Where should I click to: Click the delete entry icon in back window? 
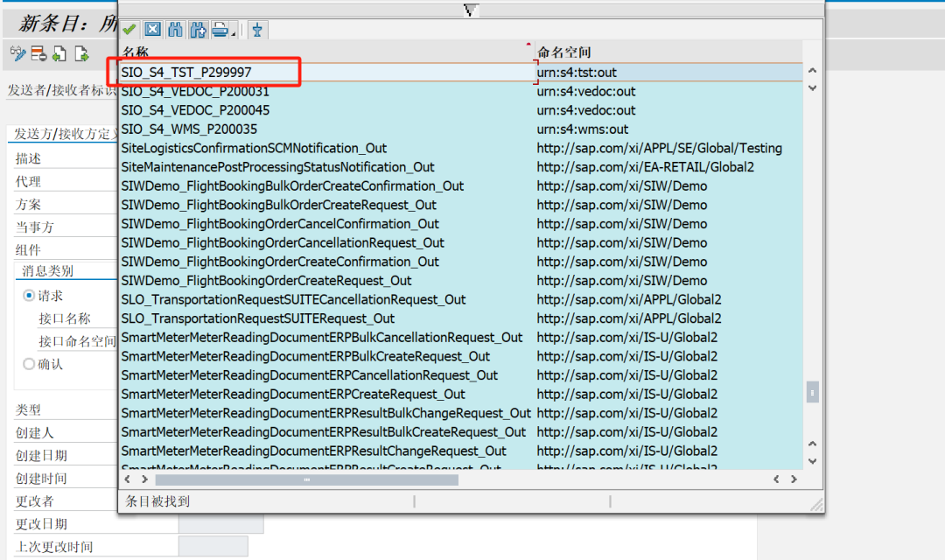coord(38,53)
